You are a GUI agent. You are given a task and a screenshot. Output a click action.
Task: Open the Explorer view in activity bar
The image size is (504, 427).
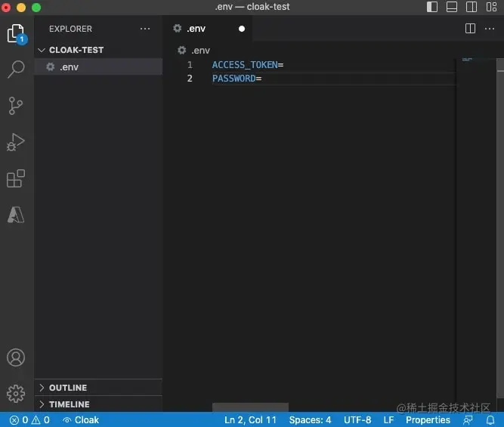tap(16, 33)
